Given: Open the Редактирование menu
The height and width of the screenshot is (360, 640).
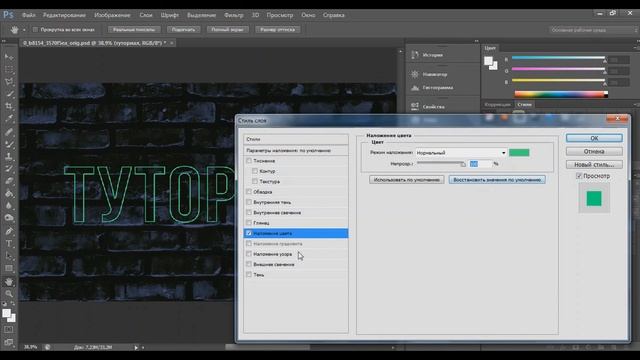Looking at the screenshot, I should (x=64, y=15).
